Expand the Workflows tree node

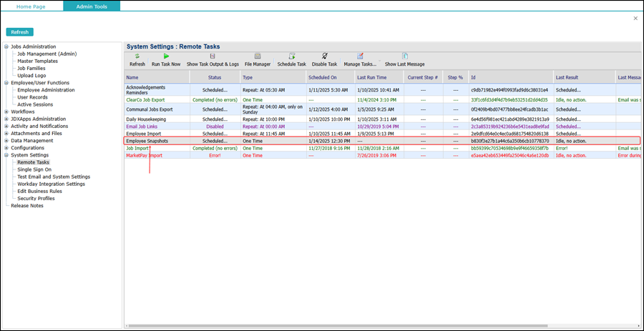coord(6,112)
